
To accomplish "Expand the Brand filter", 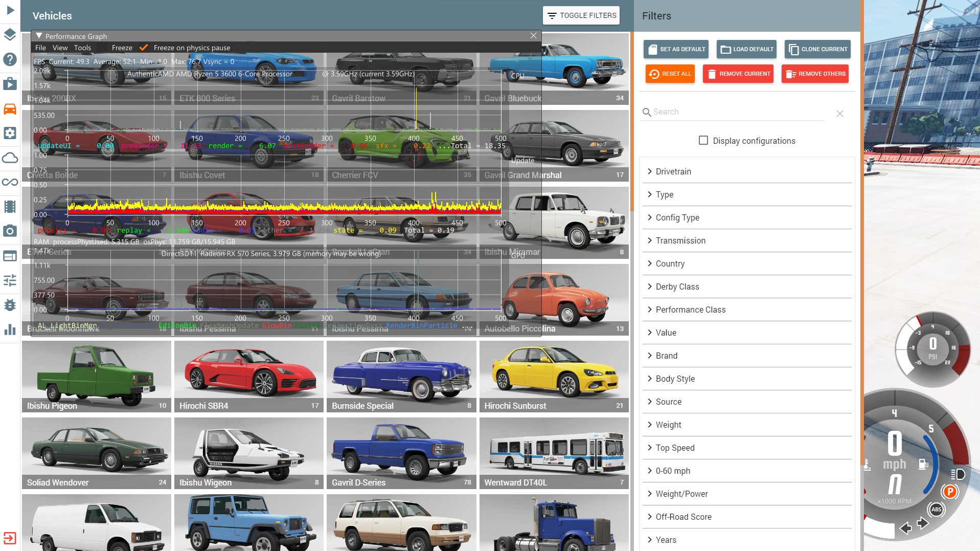I will [747, 356].
